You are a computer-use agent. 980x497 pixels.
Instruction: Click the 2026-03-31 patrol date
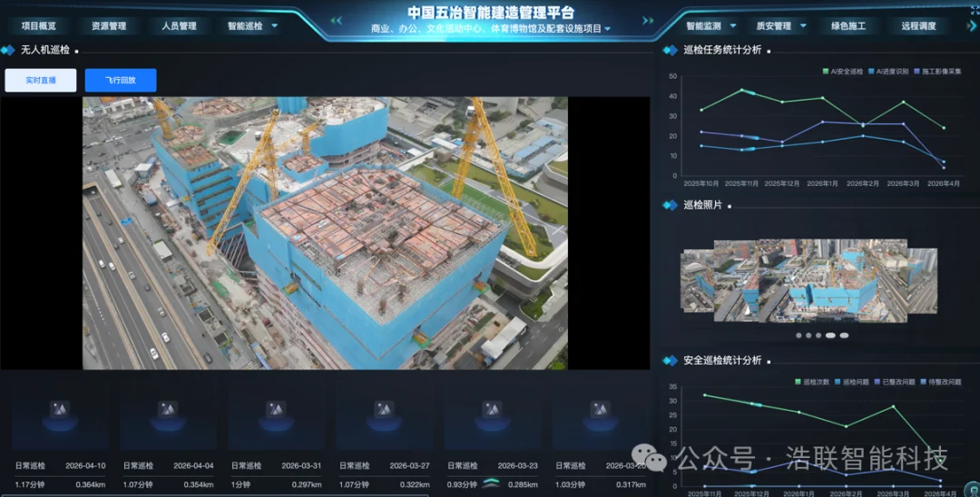[x=302, y=466]
